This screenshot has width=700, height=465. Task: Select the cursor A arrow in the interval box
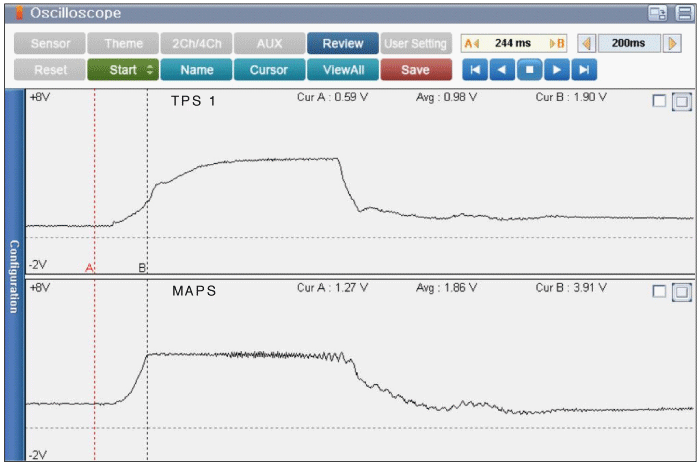coord(471,43)
